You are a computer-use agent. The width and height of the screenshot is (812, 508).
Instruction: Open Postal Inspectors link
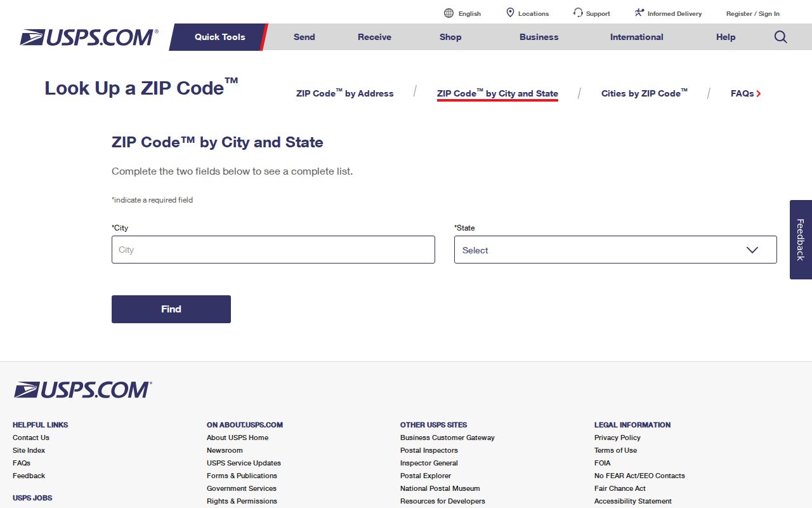coord(429,450)
